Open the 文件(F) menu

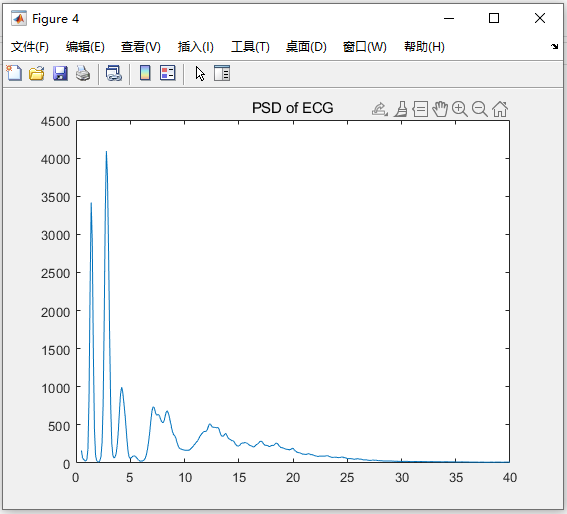coord(30,47)
